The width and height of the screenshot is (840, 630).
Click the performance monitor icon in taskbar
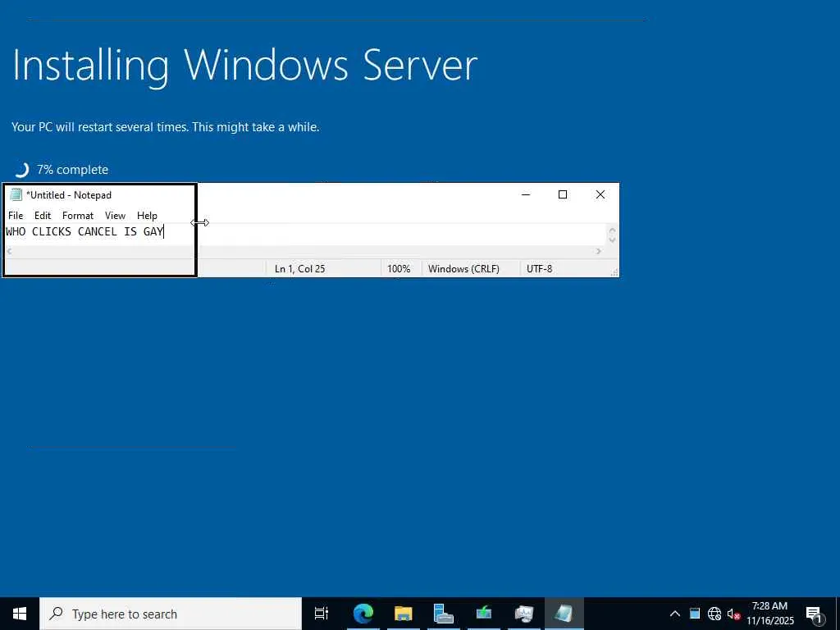pyautogui.click(x=524, y=614)
